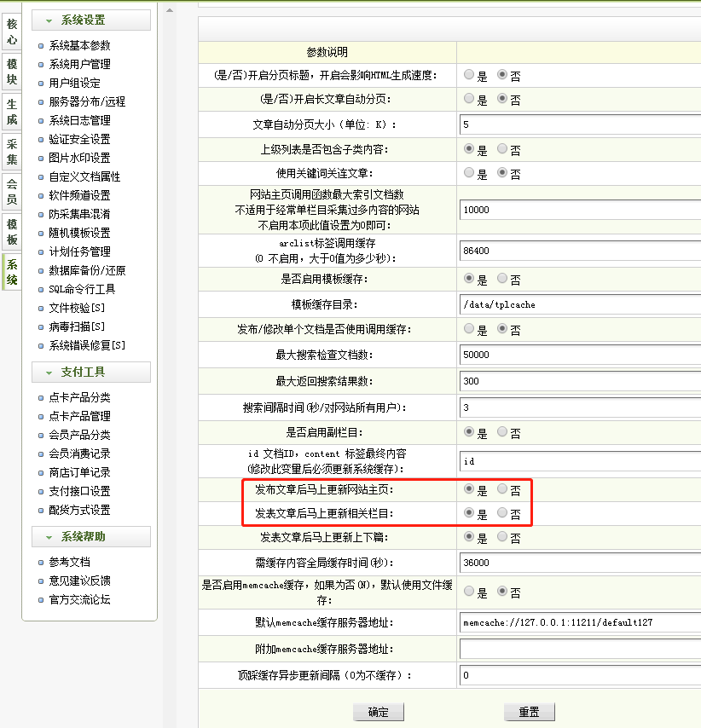Open 文件校验[S]
701x728 pixels.
77,308
